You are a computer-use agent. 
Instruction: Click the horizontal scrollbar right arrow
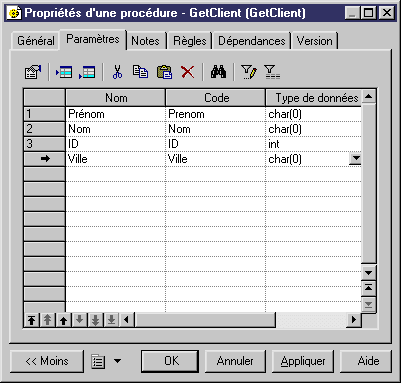353,320
